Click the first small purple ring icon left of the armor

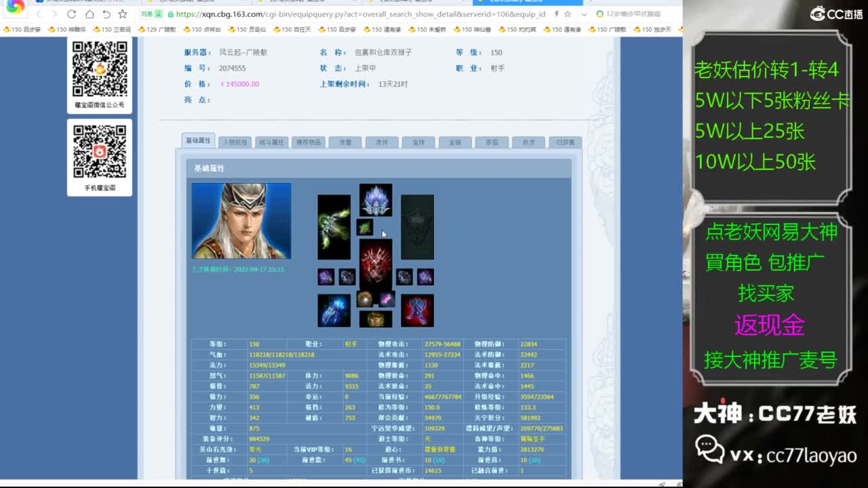point(326,277)
